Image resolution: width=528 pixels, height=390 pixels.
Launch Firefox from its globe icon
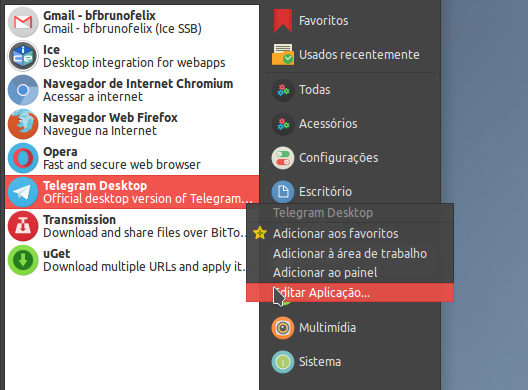coord(23,124)
